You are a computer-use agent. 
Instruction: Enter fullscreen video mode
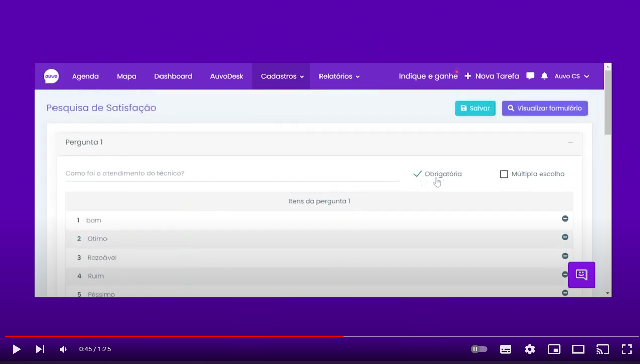(x=626, y=349)
